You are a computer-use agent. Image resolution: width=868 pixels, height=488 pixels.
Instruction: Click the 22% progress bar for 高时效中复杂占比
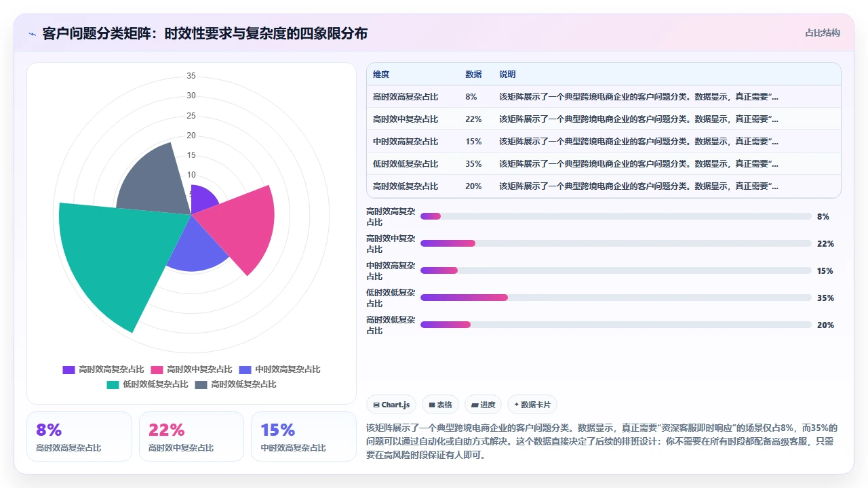coord(616,243)
